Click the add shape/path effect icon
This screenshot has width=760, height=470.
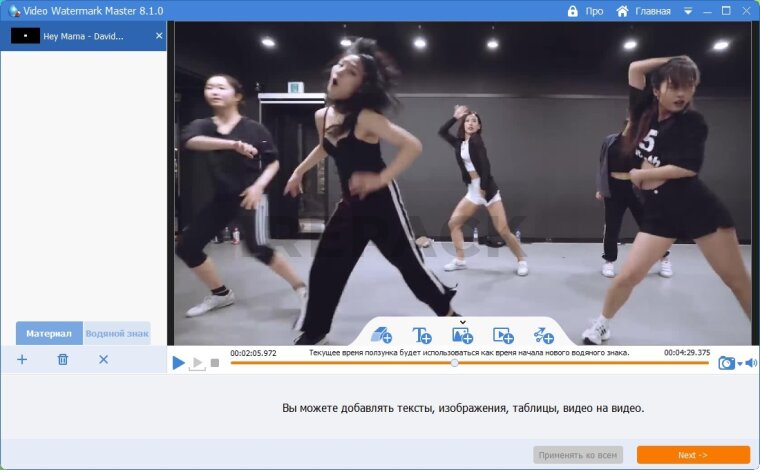pyautogui.click(x=543, y=335)
